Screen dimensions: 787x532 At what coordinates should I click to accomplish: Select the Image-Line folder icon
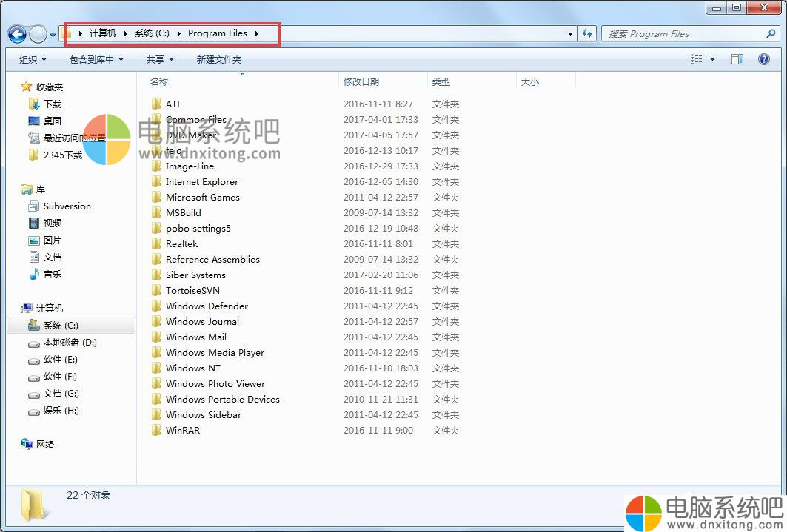(157, 166)
